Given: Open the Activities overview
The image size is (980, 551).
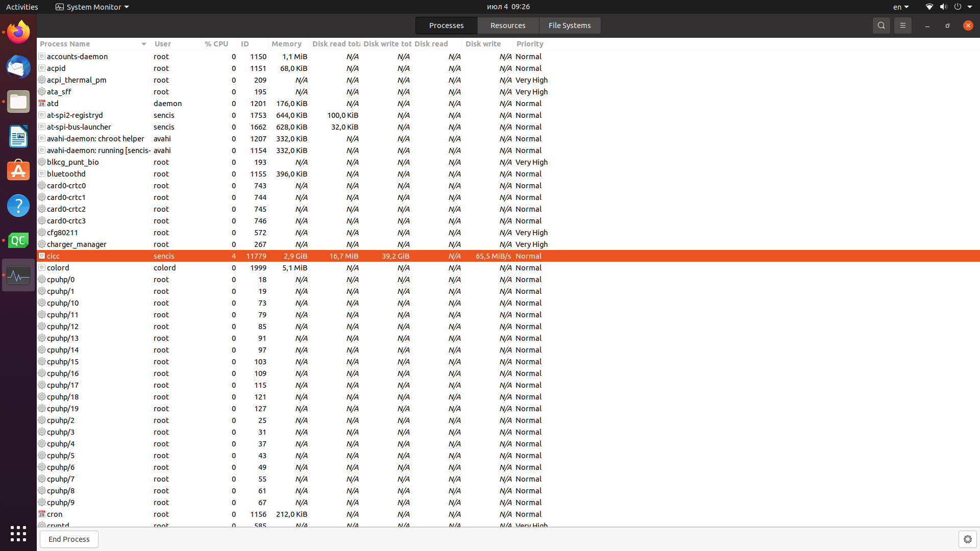Looking at the screenshot, I should (22, 7).
